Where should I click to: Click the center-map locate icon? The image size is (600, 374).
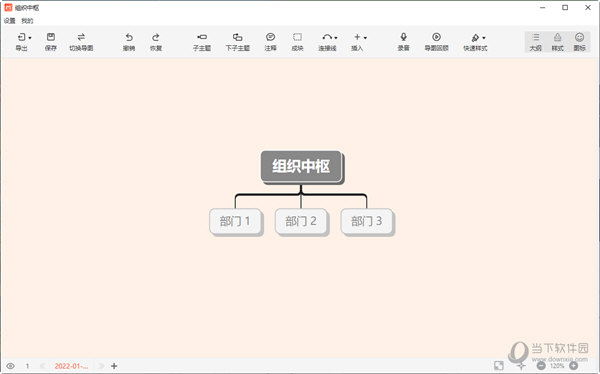[x=521, y=366]
